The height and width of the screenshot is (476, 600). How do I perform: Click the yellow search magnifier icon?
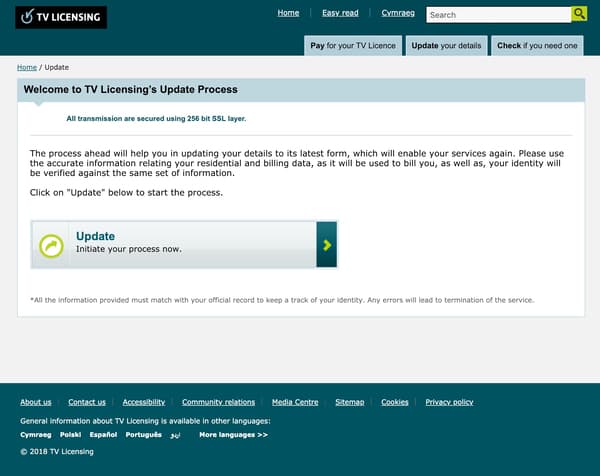(x=579, y=14)
